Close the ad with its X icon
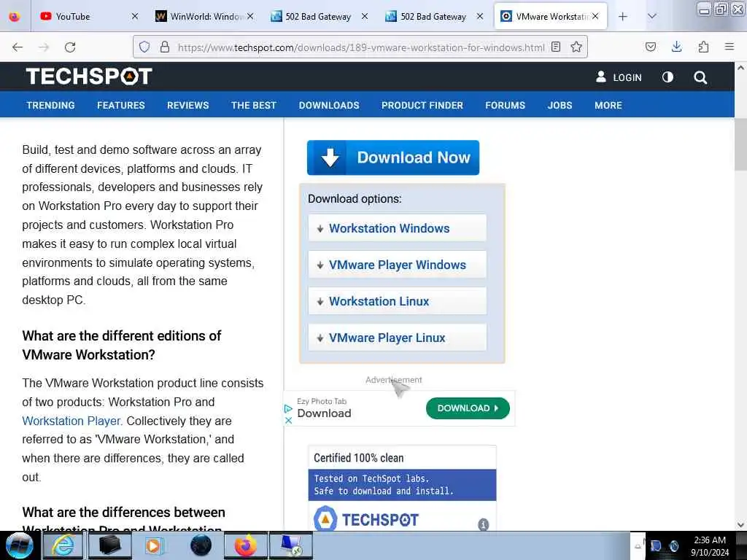The width and height of the screenshot is (747, 560). 288,421
